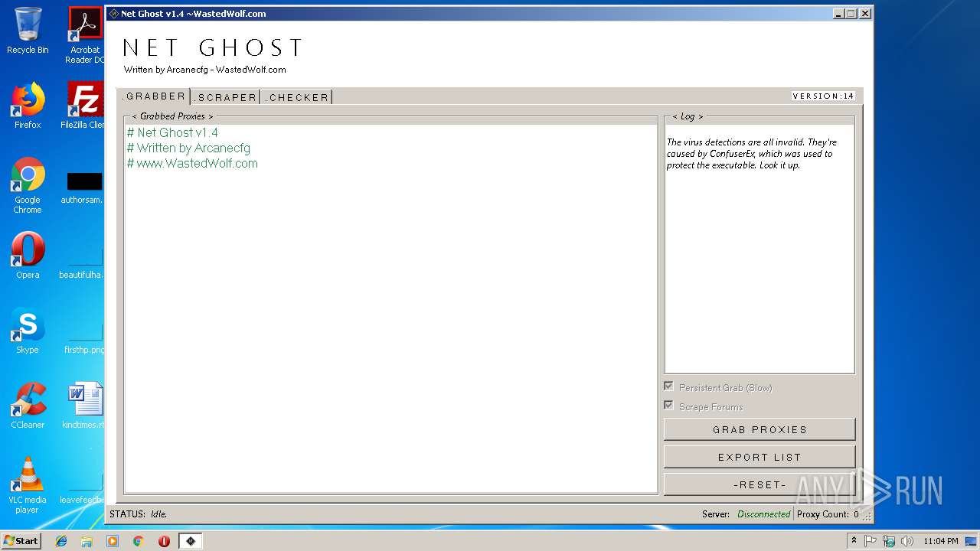Select Net Ghost taskbar button
Image resolution: width=980 pixels, height=551 pixels.
pyautogui.click(x=191, y=541)
